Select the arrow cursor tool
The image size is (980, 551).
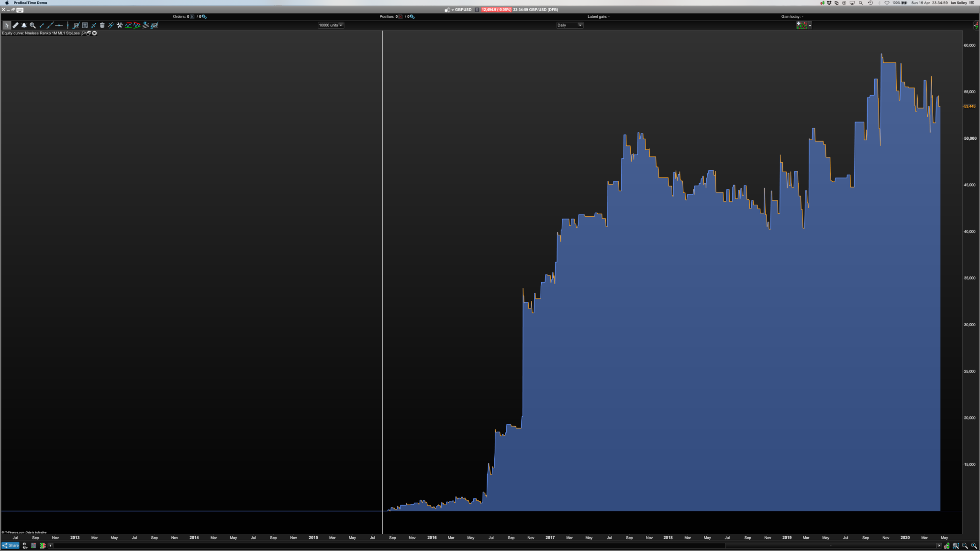[7, 25]
